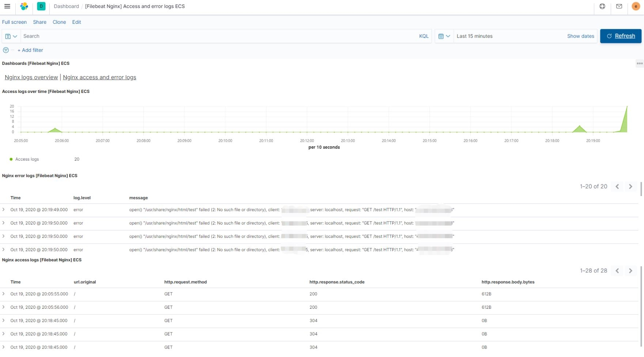Viewport: 644px width, 357px height.
Task: Expand the 20:05:55 access log row
Action: coord(4,294)
